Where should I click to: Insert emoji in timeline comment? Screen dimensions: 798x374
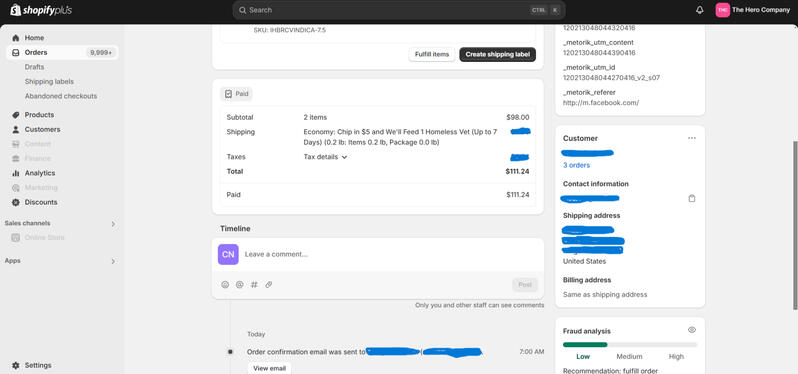(x=225, y=285)
